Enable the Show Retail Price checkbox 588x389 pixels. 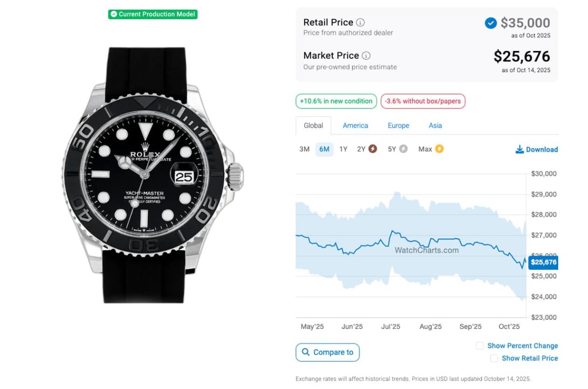click(494, 359)
